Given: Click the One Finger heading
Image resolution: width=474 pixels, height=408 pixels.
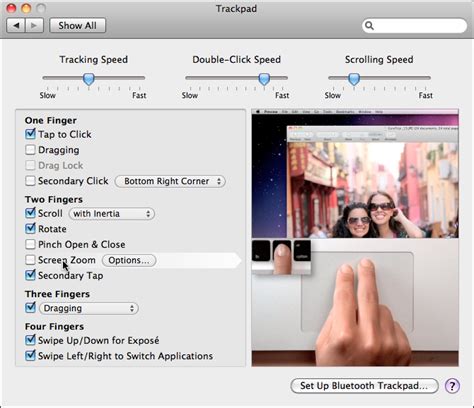Looking at the screenshot, I should pos(51,120).
